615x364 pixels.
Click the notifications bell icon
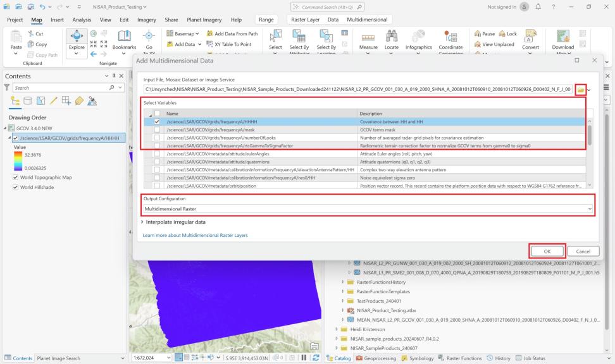tap(538, 7)
